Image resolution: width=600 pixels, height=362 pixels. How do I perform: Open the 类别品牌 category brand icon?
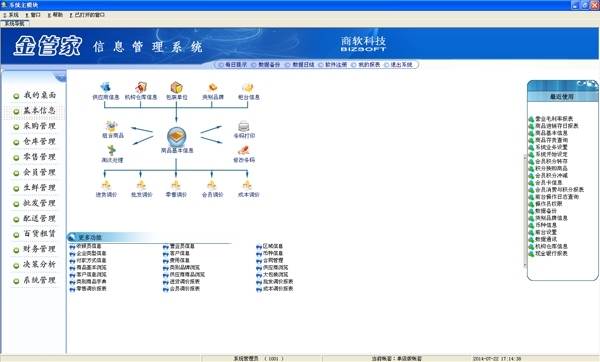212,88
